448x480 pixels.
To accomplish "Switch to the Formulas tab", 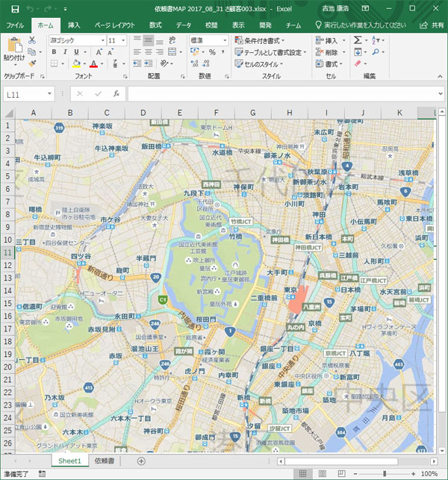I will tap(155, 25).
